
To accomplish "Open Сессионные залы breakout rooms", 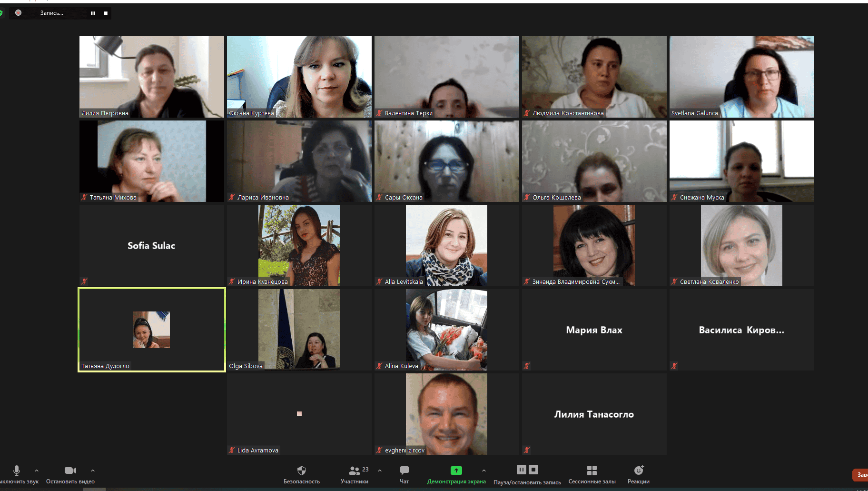I will coord(592,471).
